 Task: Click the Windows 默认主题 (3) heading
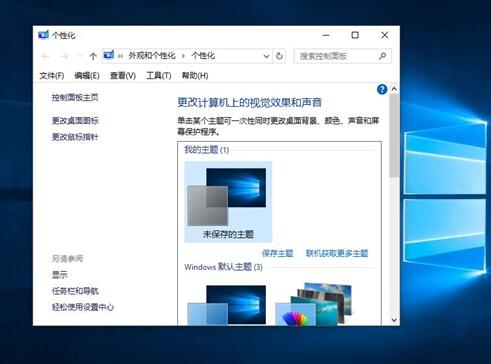(223, 267)
